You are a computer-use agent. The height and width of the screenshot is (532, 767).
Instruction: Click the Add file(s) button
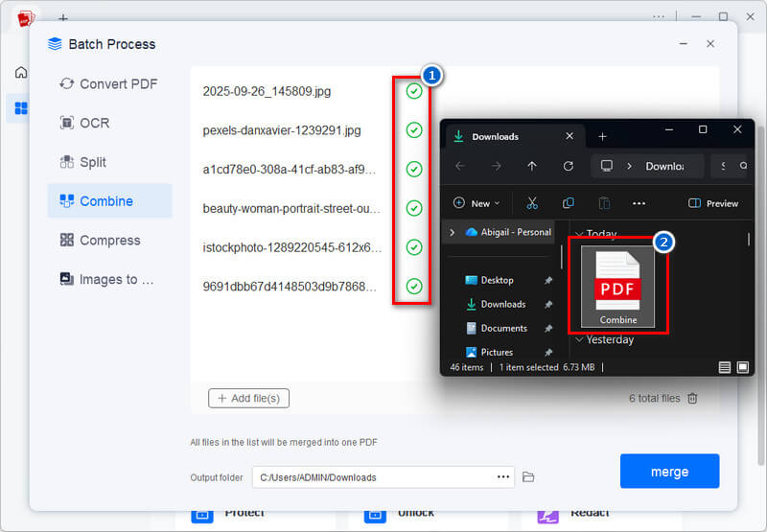(x=248, y=398)
